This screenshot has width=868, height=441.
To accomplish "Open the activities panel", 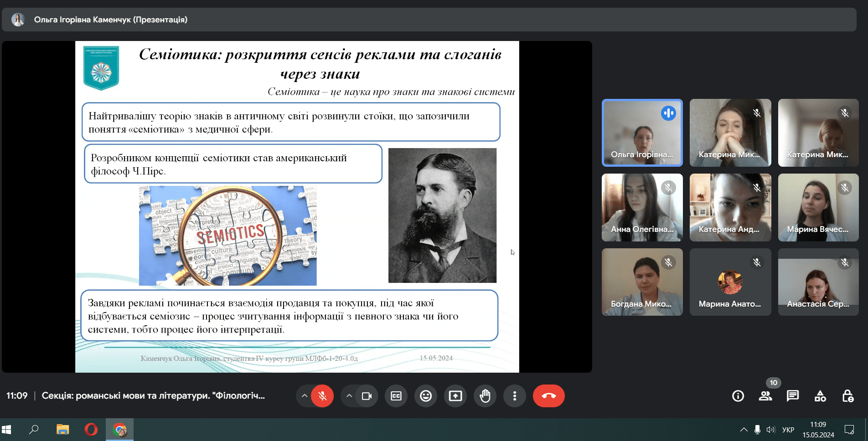I will 820,396.
